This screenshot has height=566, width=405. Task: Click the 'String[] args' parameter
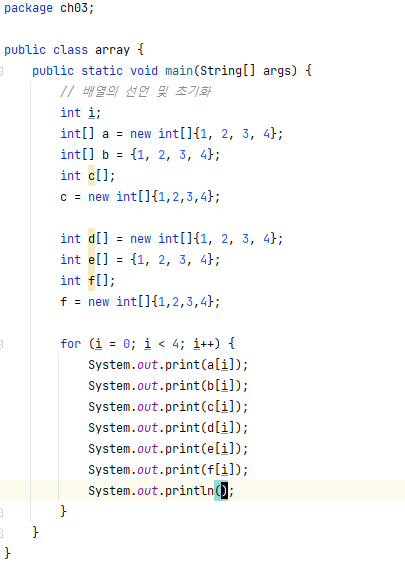[x=245, y=71]
